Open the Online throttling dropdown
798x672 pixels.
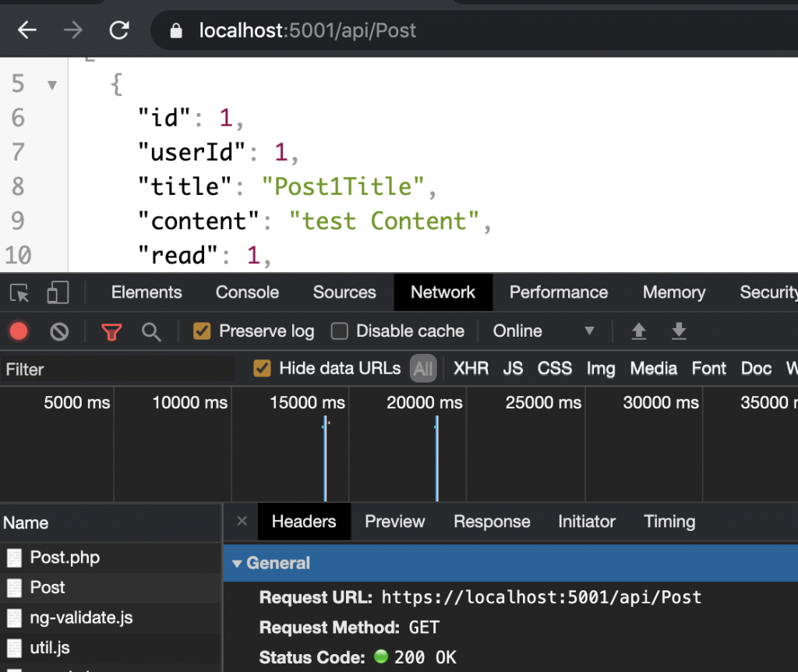pos(544,331)
